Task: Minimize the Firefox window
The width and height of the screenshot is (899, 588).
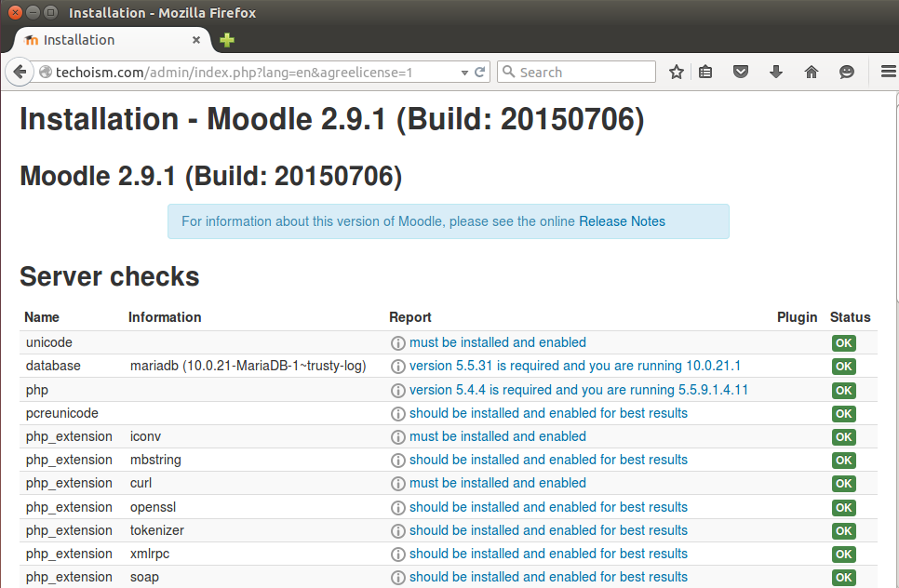Action: (x=34, y=12)
